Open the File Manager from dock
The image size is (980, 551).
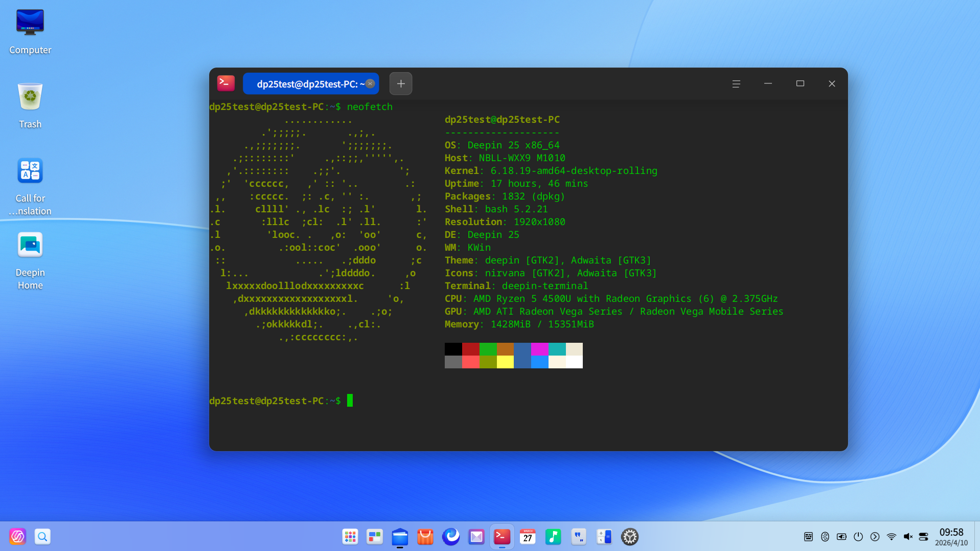(400, 537)
